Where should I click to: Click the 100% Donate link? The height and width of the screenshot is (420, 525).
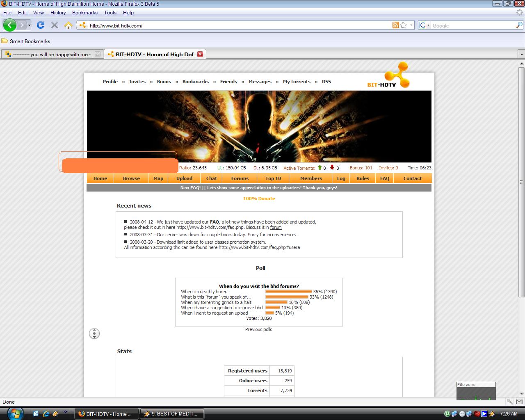(x=259, y=199)
